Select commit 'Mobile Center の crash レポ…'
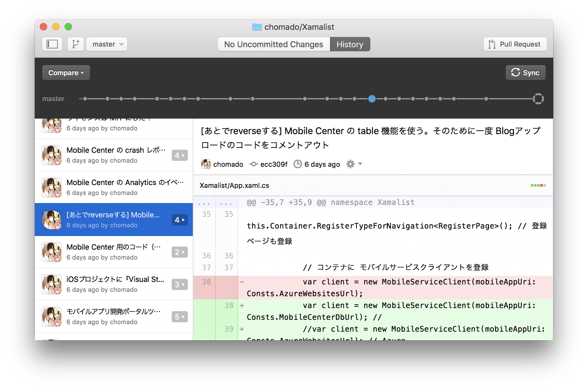Image resolution: width=588 pixels, height=390 pixels. (114, 155)
